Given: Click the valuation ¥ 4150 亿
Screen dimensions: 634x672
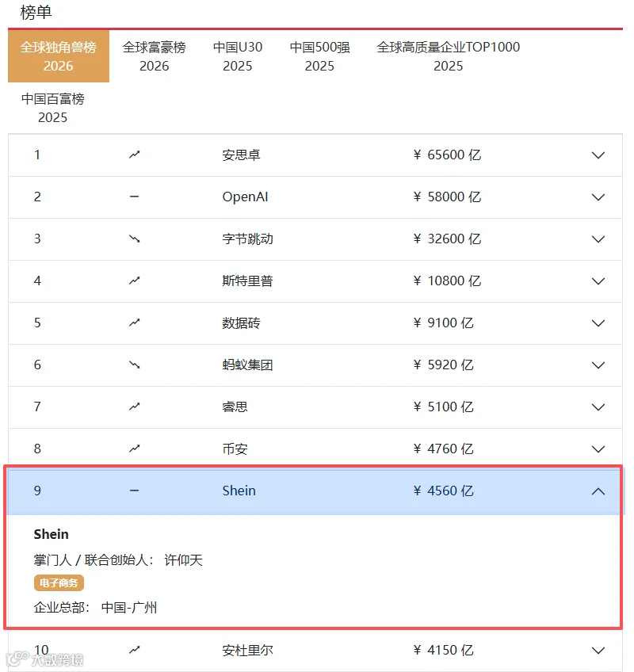Looking at the screenshot, I should tap(443, 650).
